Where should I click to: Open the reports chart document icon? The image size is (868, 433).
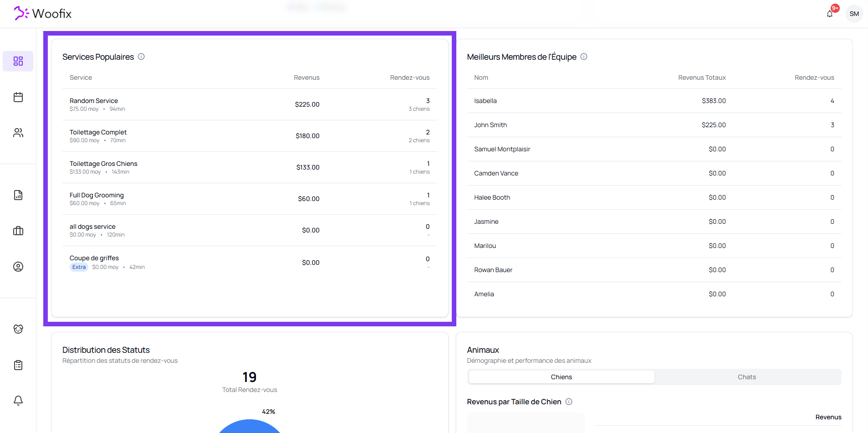point(18,195)
